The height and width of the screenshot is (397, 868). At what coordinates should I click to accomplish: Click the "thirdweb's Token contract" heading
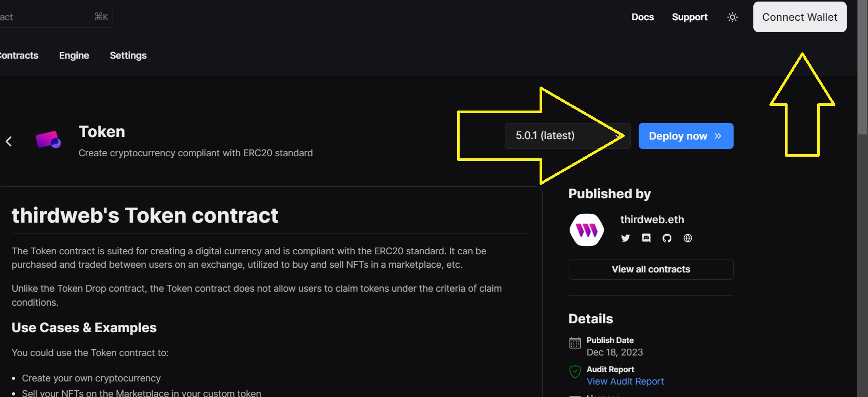click(x=145, y=215)
